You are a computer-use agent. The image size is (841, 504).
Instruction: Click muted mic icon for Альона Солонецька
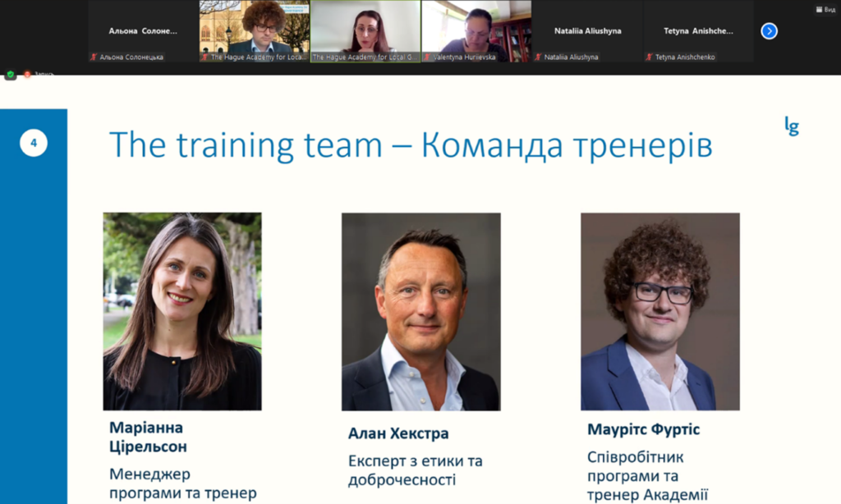coord(94,57)
